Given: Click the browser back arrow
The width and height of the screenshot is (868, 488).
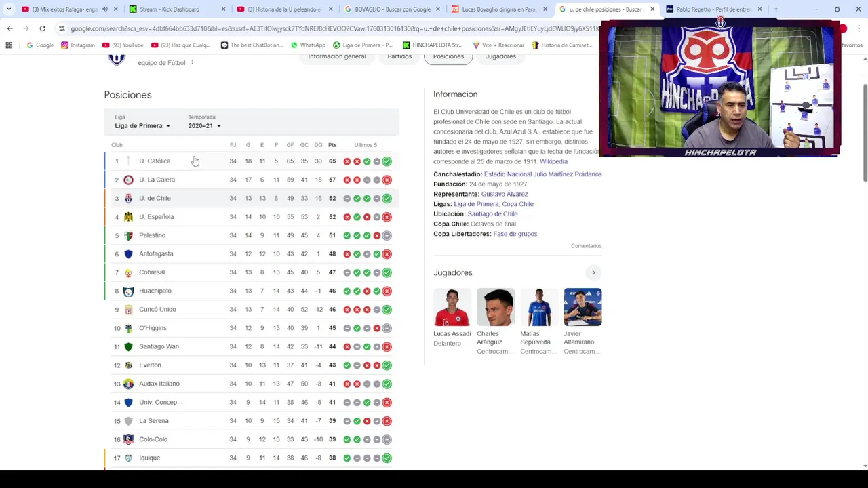Looking at the screenshot, I should pyautogui.click(x=9, y=28).
